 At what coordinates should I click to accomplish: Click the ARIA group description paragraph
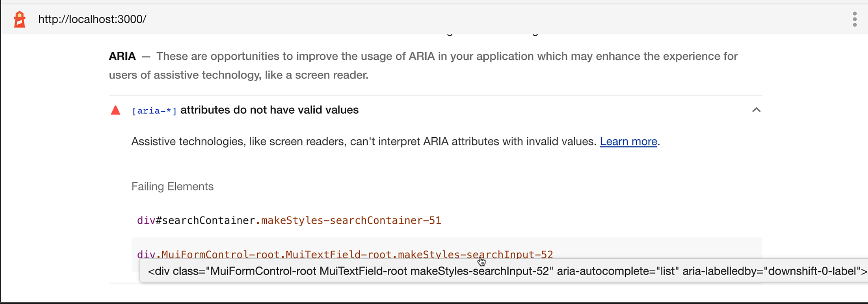pyautogui.click(x=423, y=66)
